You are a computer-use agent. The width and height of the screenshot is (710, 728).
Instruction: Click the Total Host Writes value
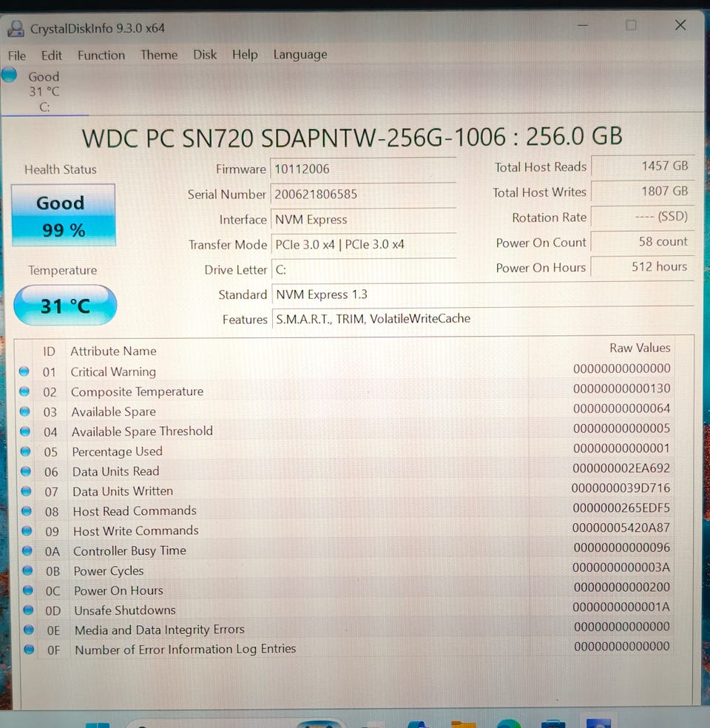[x=643, y=192]
